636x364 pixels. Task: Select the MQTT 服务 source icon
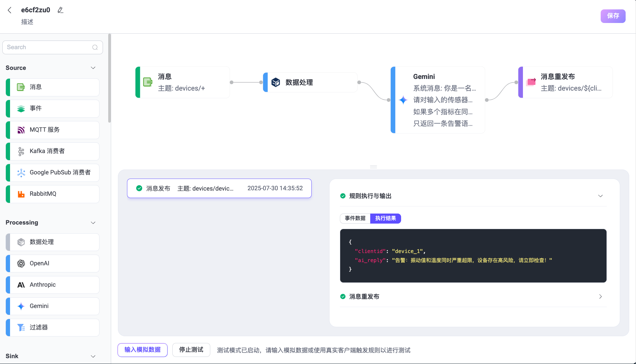point(21,130)
